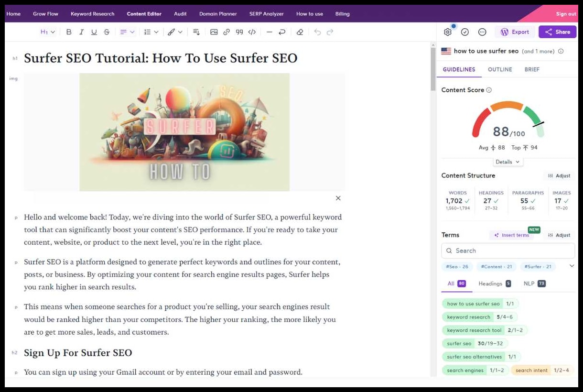Screen dimensions: 583x392
Task: Click the 'Sign Up For Surfer SEO' heading
Action: [78, 353]
